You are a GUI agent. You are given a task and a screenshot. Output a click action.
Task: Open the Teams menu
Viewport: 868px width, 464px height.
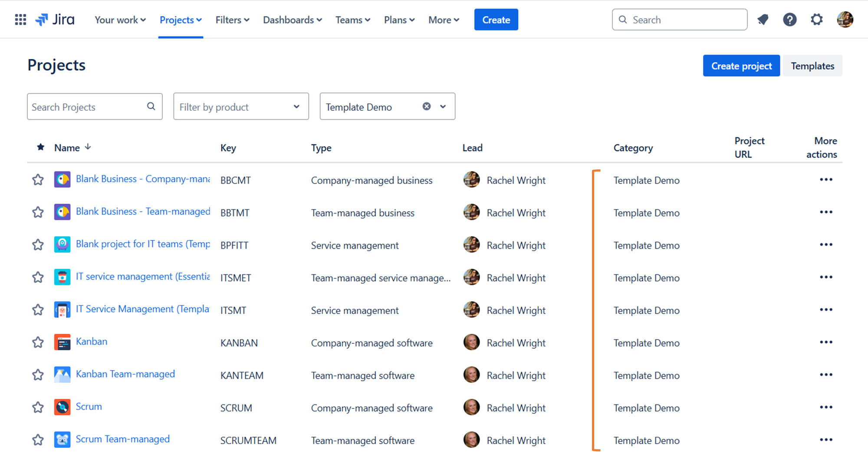352,20
